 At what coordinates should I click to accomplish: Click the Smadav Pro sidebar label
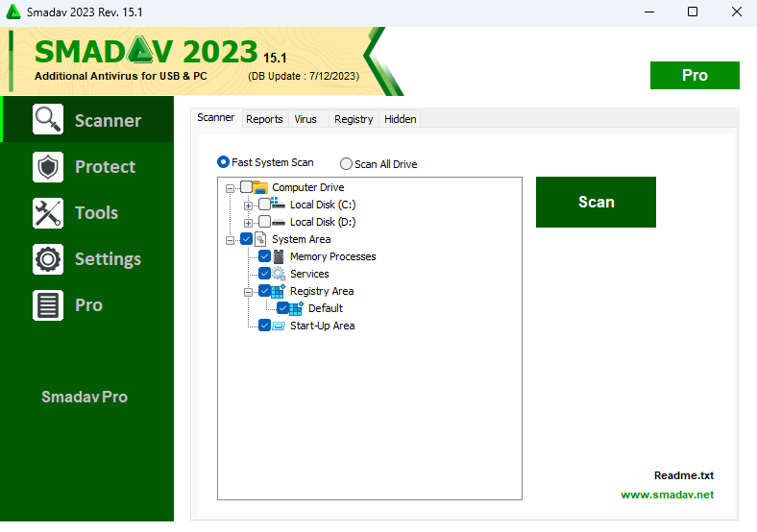point(85,397)
